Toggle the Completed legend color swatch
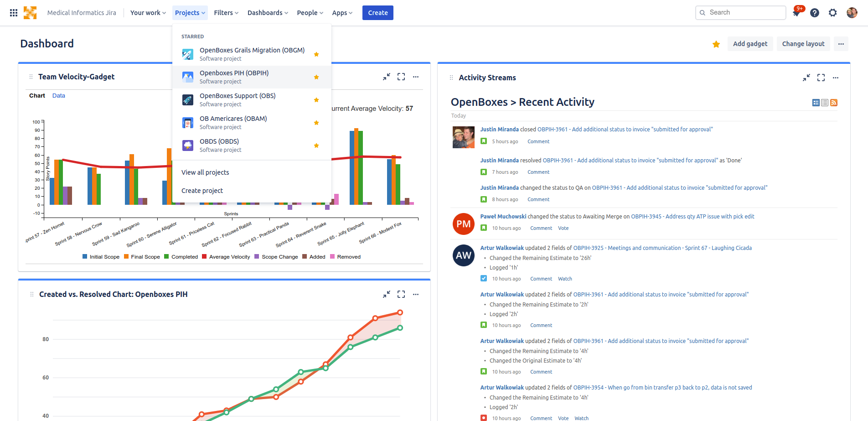The width and height of the screenshot is (868, 421). click(x=166, y=257)
